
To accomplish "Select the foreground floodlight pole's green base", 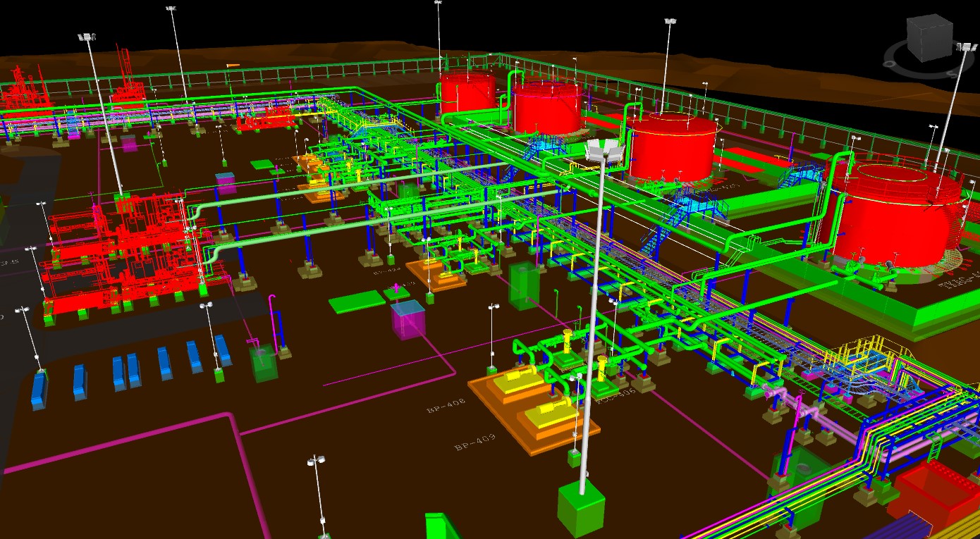I will [580, 509].
